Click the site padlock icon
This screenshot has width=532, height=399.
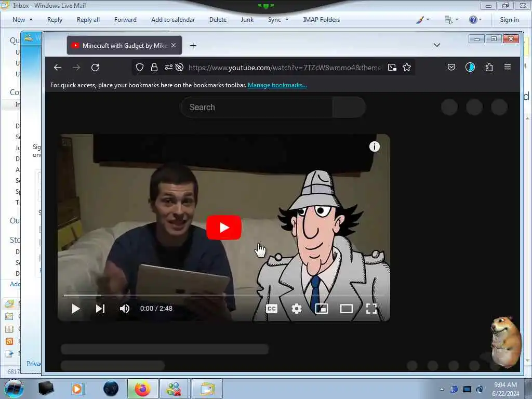tap(154, 67)
